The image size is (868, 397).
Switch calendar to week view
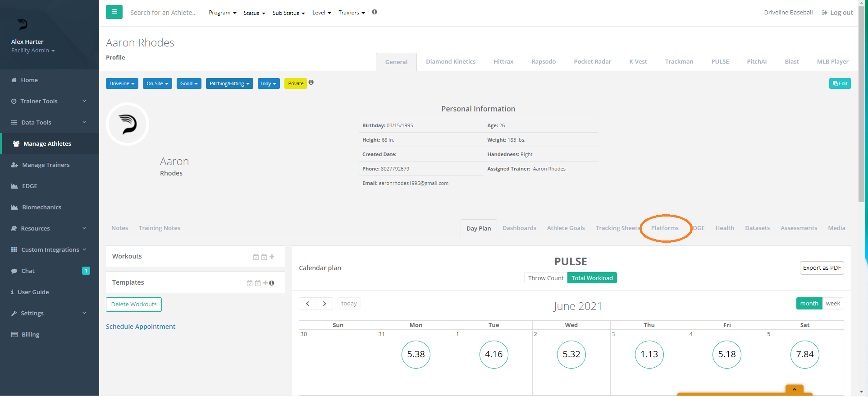(x=832, y=304)
